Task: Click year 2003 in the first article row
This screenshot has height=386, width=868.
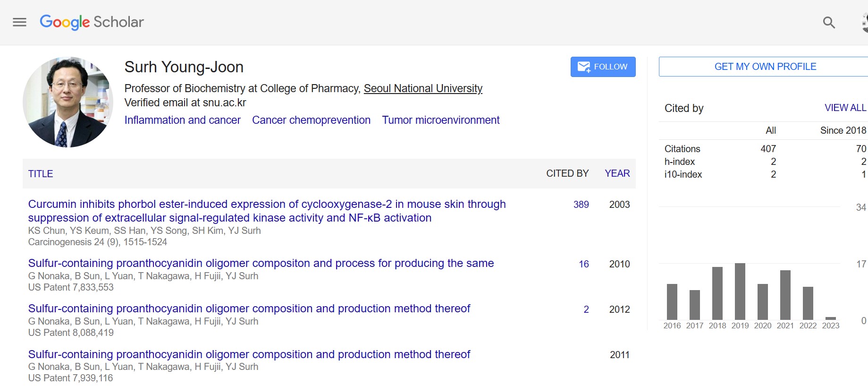Action: [x=619, y=205]
